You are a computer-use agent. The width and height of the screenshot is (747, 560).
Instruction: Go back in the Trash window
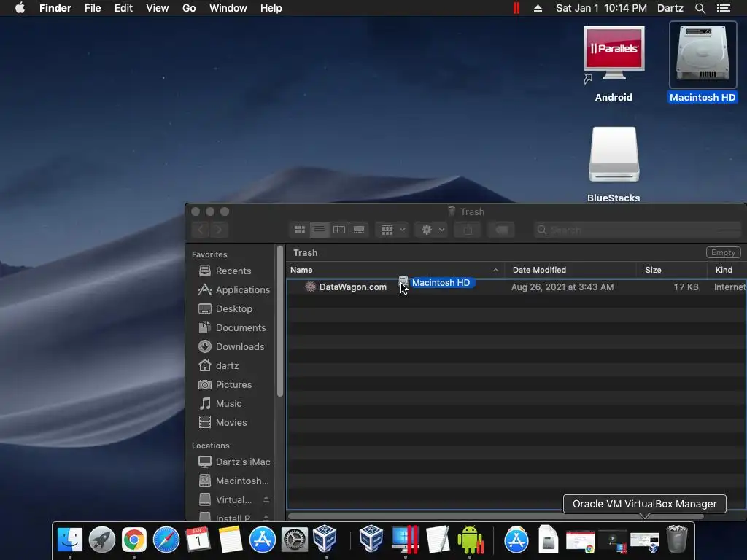pos(201,230)
